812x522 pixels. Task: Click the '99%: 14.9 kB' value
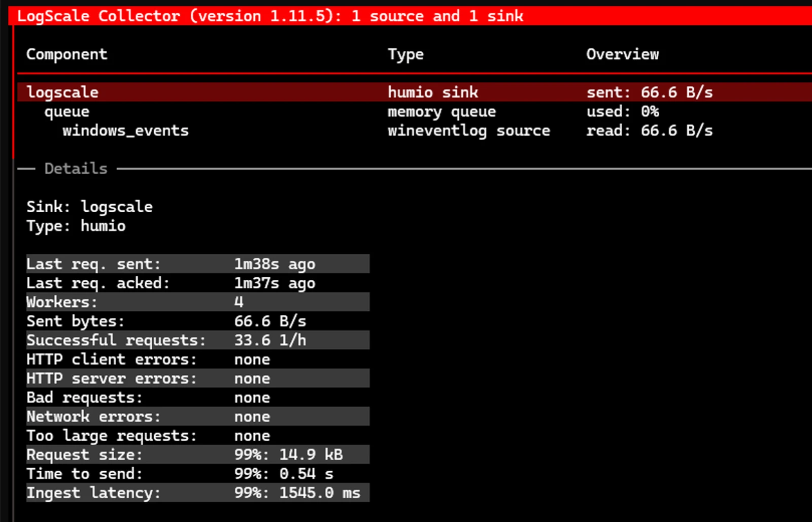(x=288, y=455)
